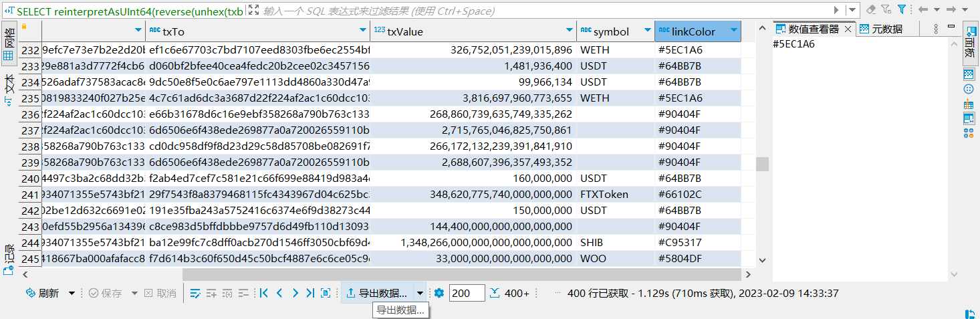
Task: Select the SHIB symbol cell
Action: tap(616, 243)
